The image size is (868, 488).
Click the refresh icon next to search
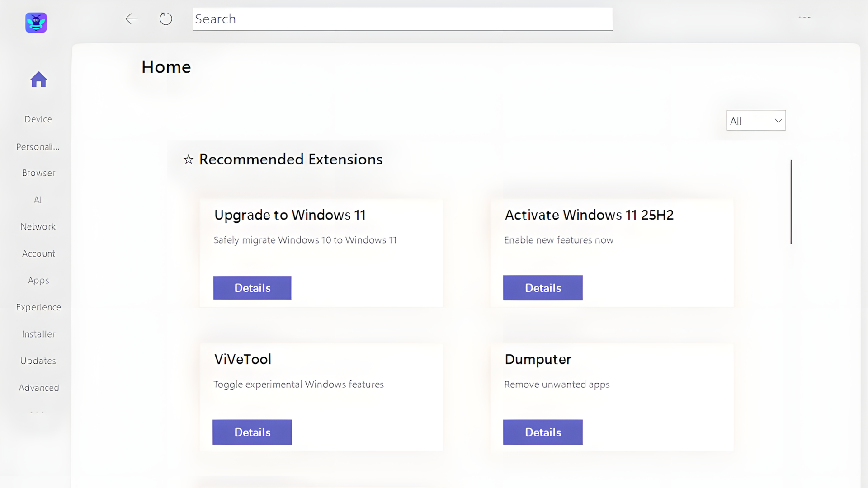(165, 19)
